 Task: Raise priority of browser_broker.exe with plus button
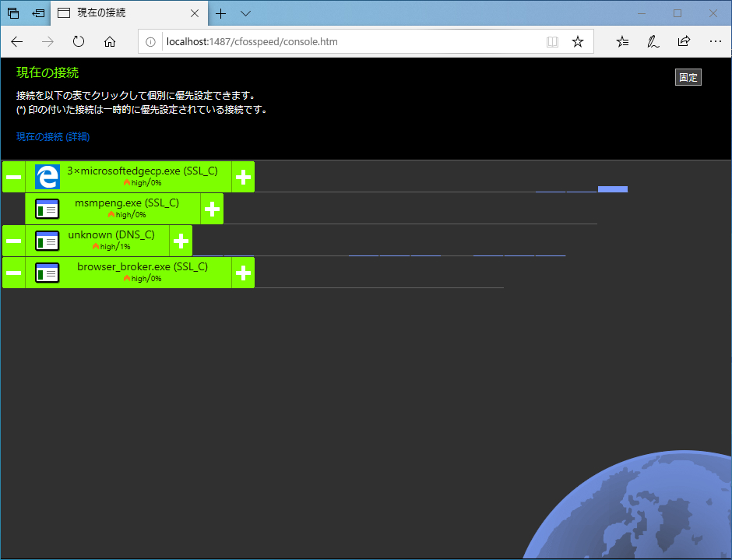(x=243, y=273)
